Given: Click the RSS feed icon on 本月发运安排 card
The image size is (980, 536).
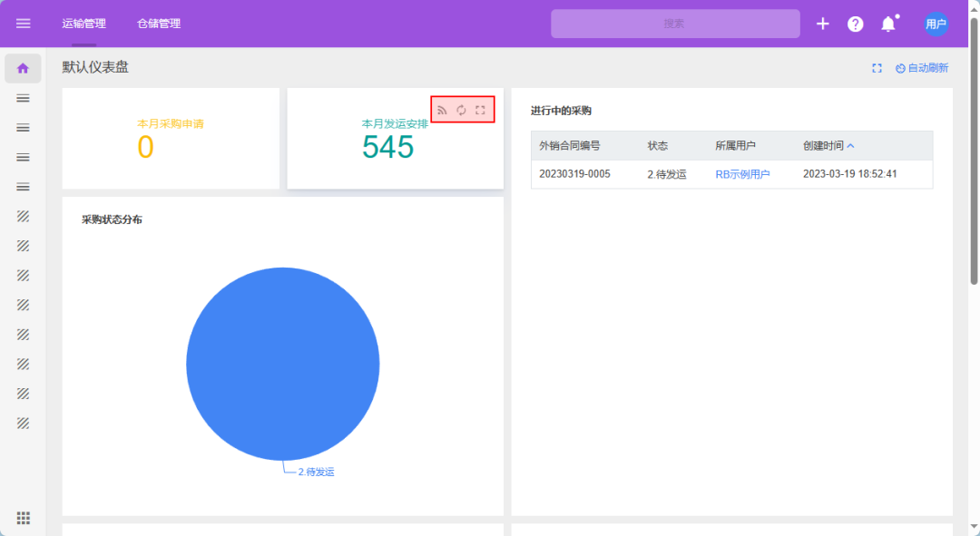Looking at the screenshot, I should pos(443,110).
